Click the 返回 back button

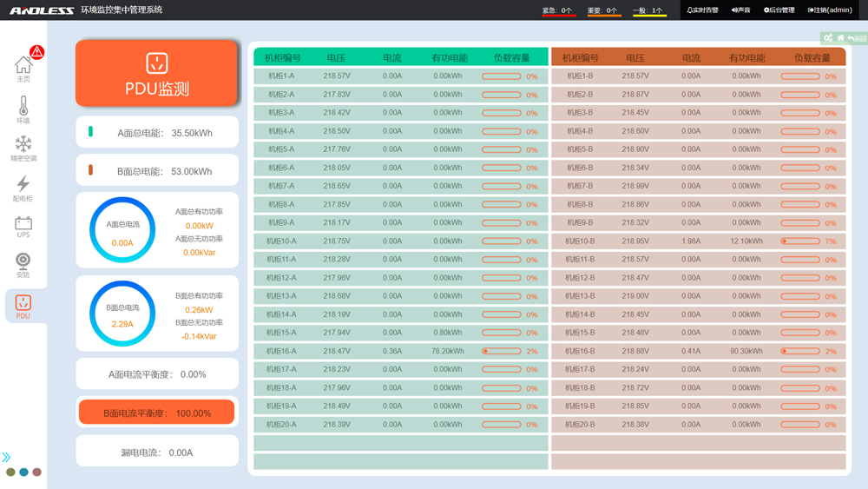click(857, 38)
